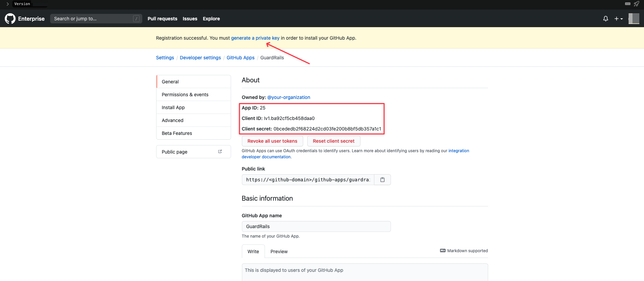Expand the plus create-new menu

[619, 19]
